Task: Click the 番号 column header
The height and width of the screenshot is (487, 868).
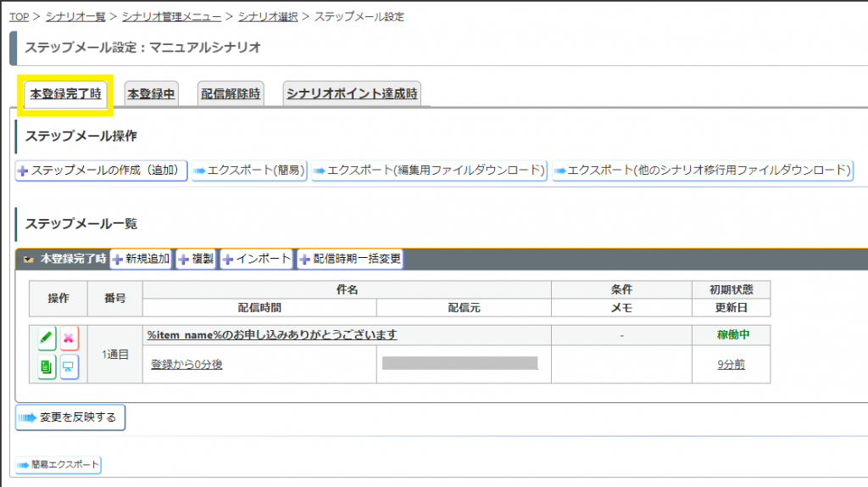Action: [x=115, y=298]
